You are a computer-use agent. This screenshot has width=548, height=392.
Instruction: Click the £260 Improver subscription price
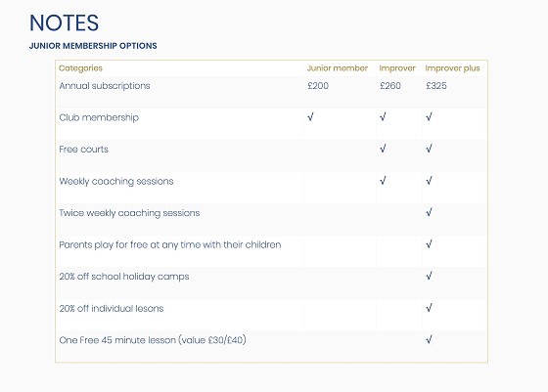tap(390, 85)
